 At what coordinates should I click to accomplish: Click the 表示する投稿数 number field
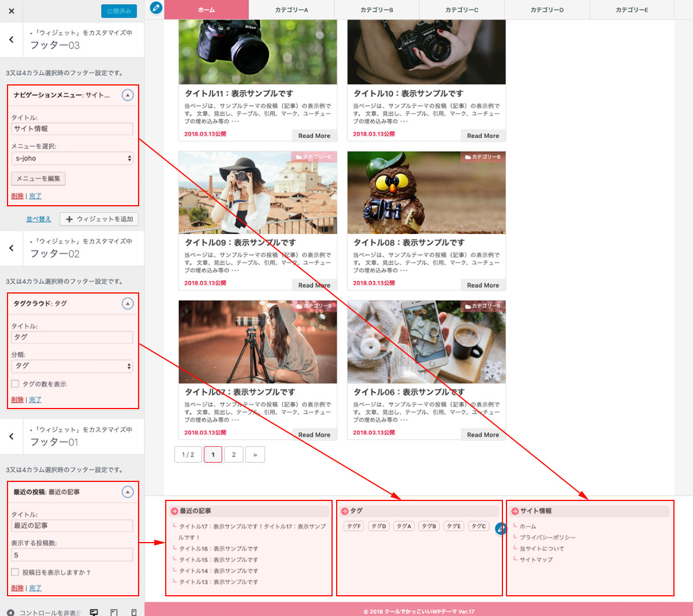(x=72, y=555)
